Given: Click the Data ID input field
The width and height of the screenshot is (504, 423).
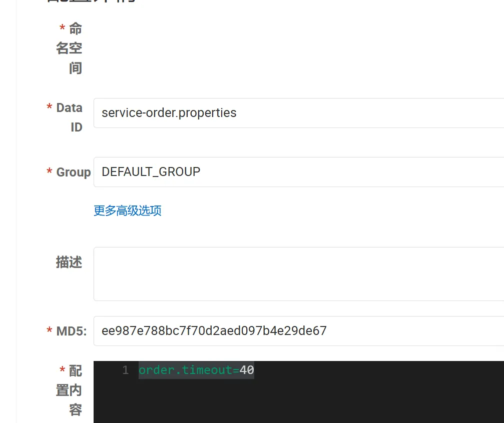Looking at the screenshot, I should point(298,113).
